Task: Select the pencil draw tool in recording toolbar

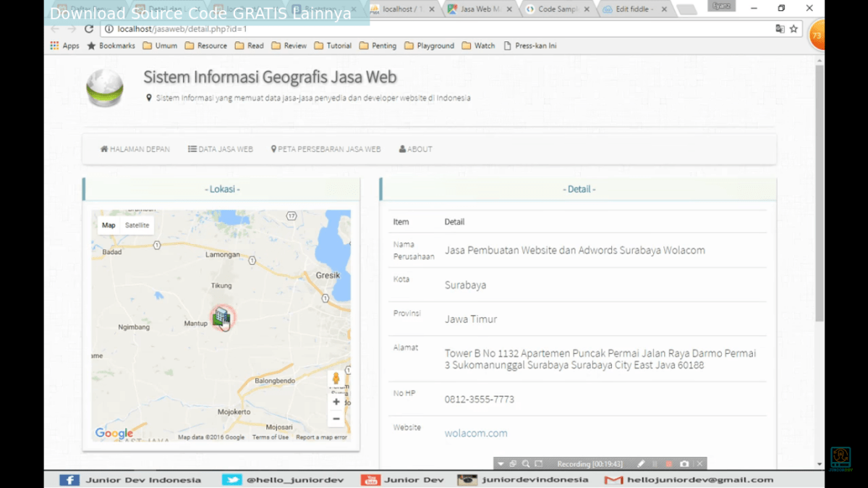Action: tap(641, 463)
